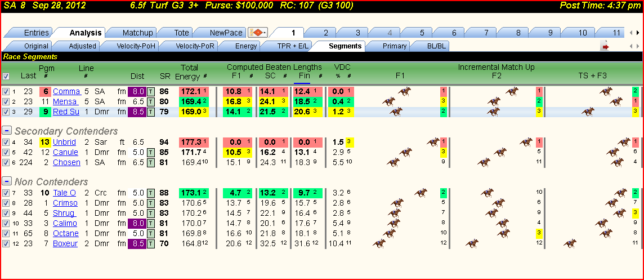Viewport: 644px width, 280px height.
Task: Click the T turf badge in Mensa row
Action: tap(151, 101)
